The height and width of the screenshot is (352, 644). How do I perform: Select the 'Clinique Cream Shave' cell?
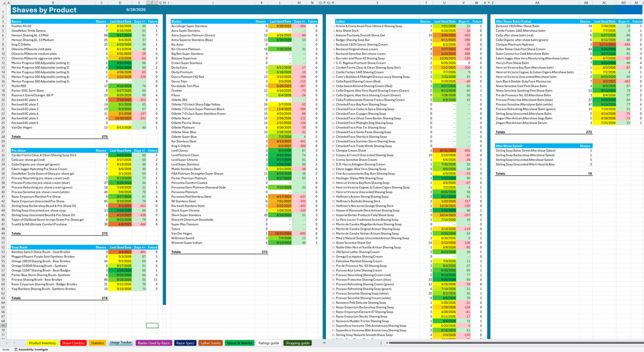point(377,150)
